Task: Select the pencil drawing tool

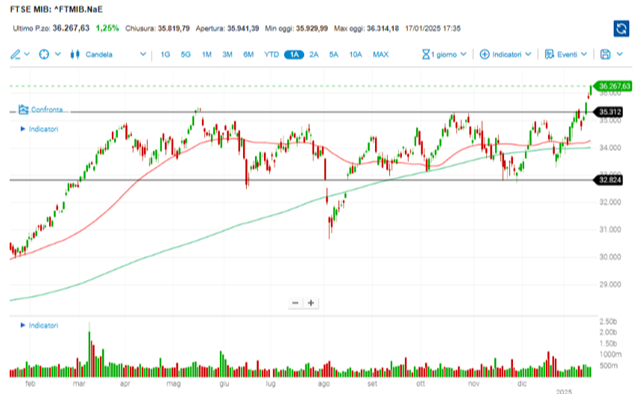Action: point(15,54)
